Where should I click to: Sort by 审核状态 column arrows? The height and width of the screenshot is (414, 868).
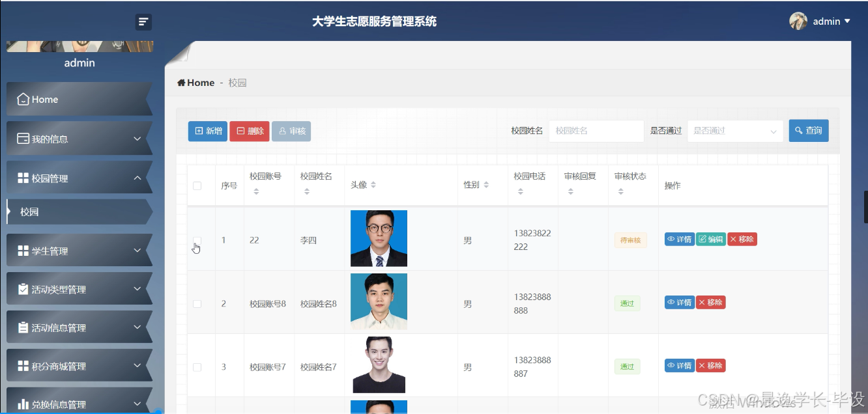tap(620, 191)
